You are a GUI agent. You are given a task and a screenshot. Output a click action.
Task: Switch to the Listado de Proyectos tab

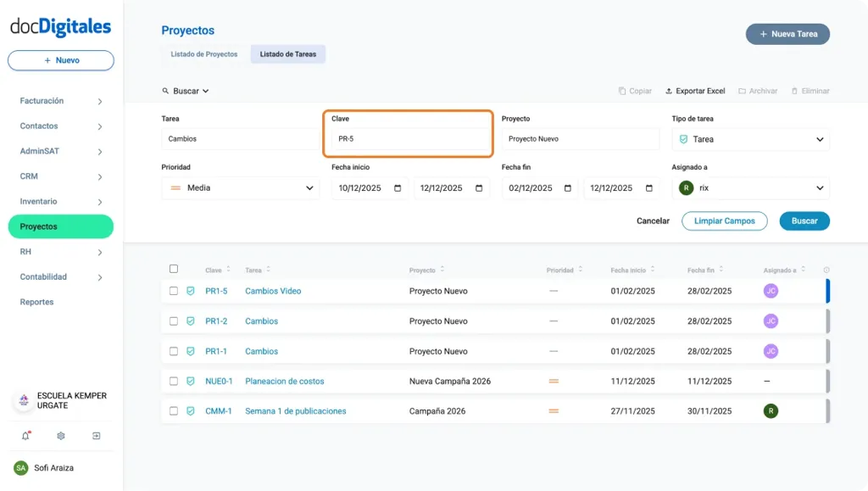point(203,53)
